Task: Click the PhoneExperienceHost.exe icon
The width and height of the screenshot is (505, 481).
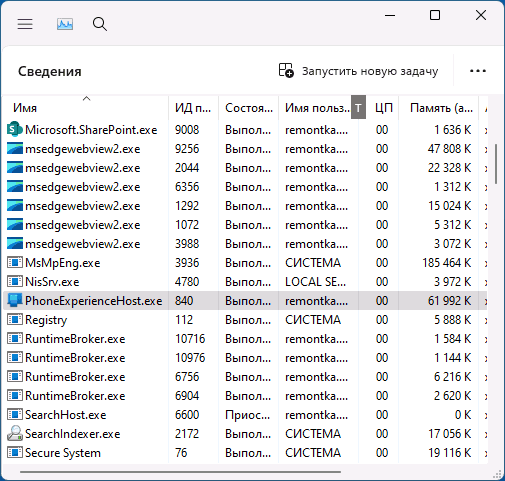Action: (x=15, y=301)
